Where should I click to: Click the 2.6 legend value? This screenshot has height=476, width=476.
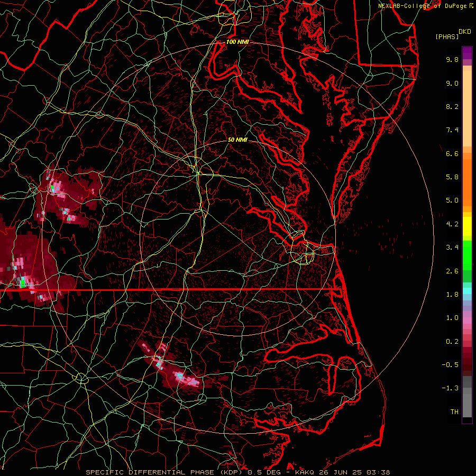[x=452, y=271]
